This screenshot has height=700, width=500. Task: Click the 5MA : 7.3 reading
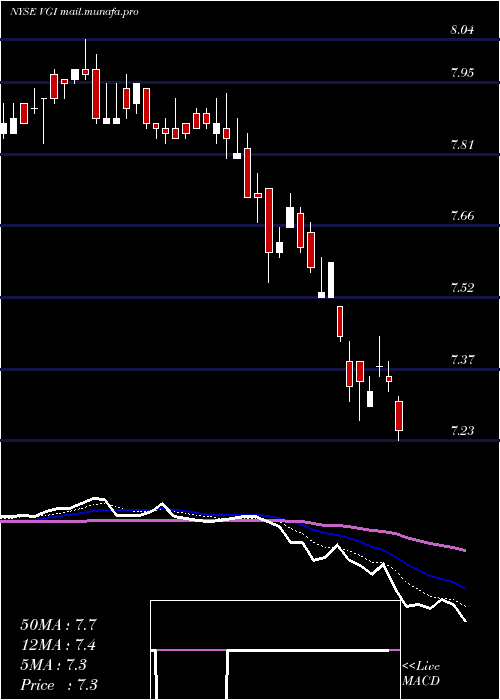click(54, 665)
